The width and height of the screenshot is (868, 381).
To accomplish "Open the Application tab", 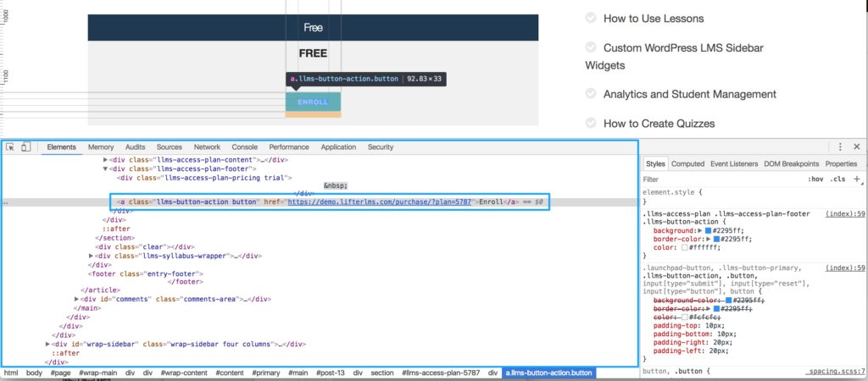I will 338,147.
